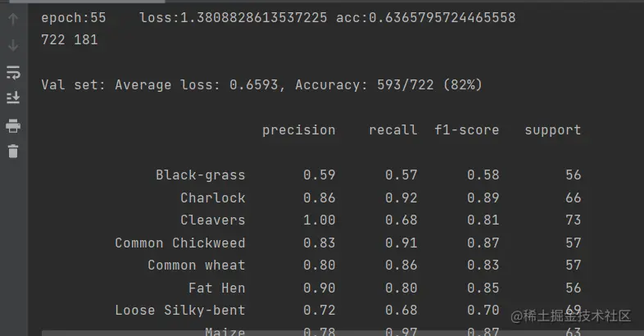Click the Up the Stack Trace arrow
This screenshot has width=644, height=336.
point(13,19)
